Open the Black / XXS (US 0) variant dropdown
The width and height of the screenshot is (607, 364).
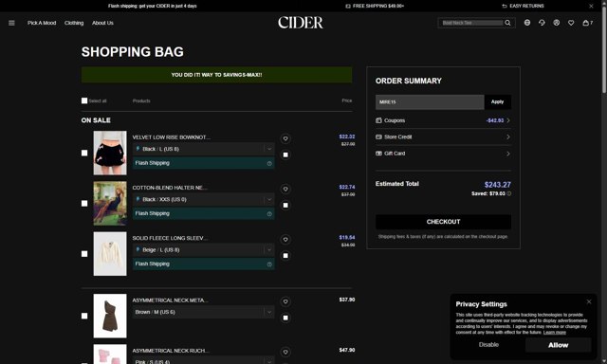tap(204, 199)
